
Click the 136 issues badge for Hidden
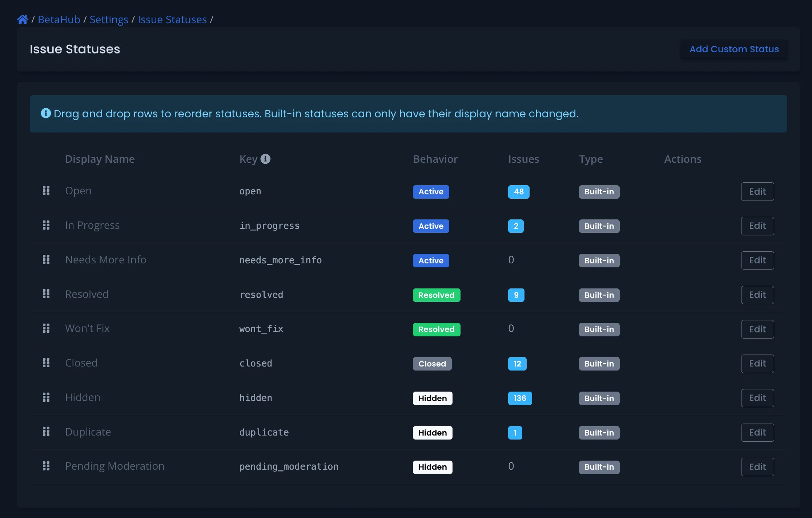519,398
